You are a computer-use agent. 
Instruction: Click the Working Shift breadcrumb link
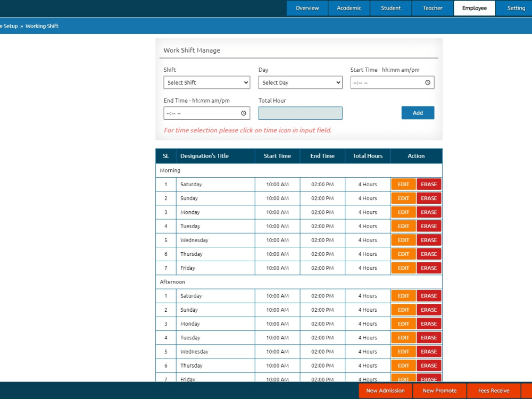coord(42,26)
